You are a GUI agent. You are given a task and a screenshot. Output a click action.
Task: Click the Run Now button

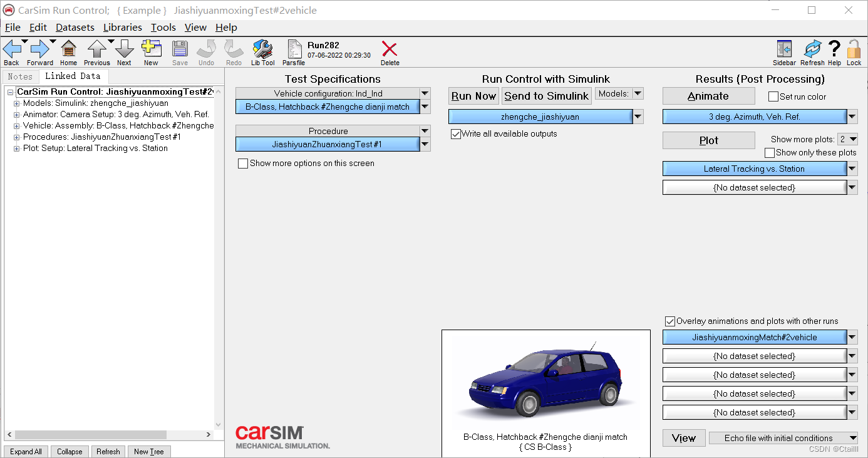pos(473,96)
